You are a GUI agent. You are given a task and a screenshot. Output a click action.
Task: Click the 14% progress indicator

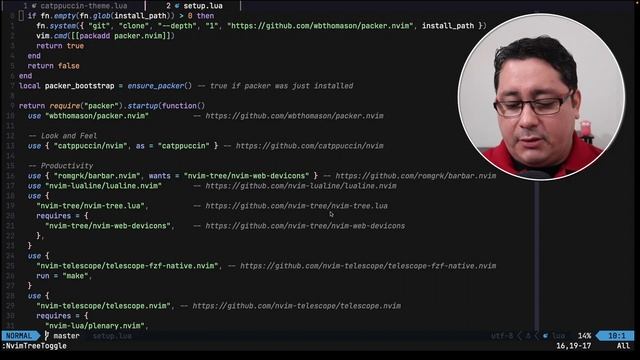pos(584,336)
